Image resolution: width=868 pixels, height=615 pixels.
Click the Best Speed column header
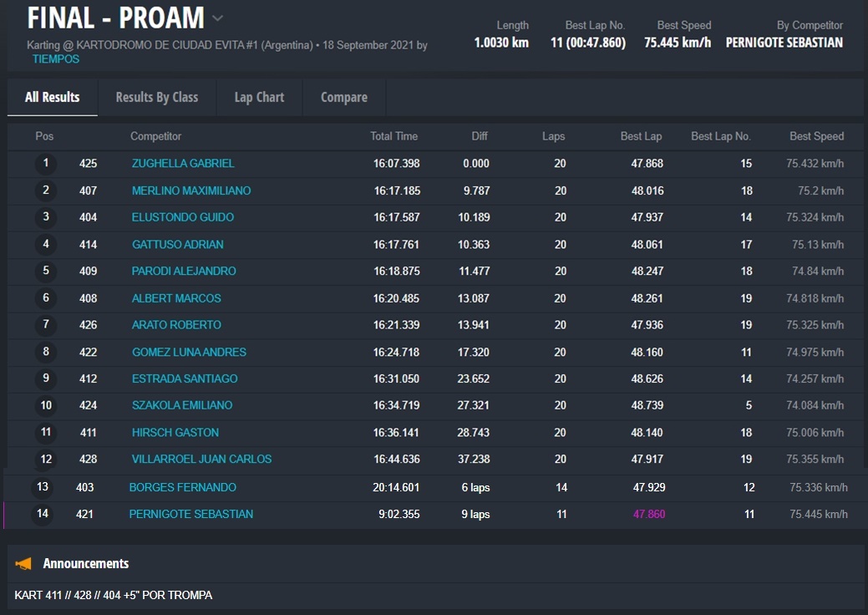816,136
